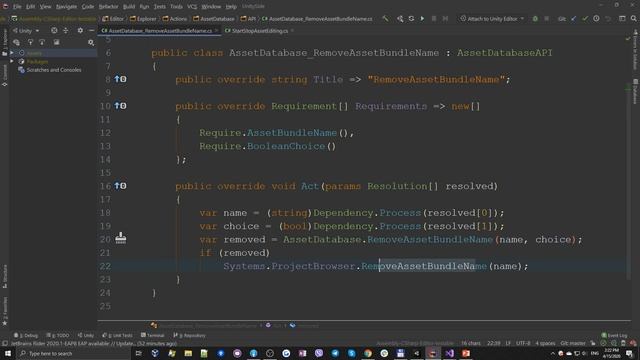Screen dimensions: 640x360
Task: Click the Type here to search box
Action: coord(73,353)
